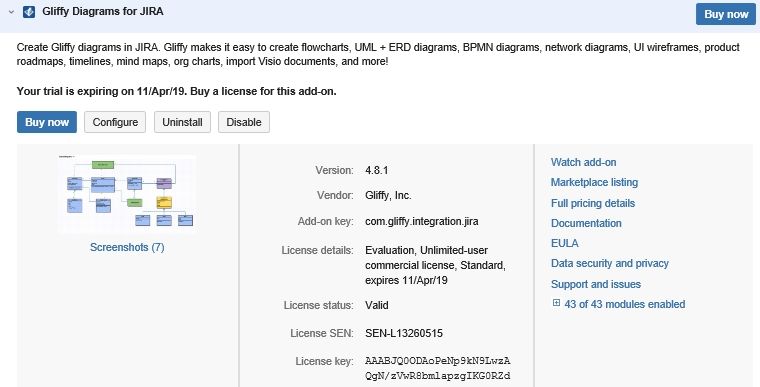Click the License key: field label
Viewport: 760px width, 387px height.
[324, 361]
